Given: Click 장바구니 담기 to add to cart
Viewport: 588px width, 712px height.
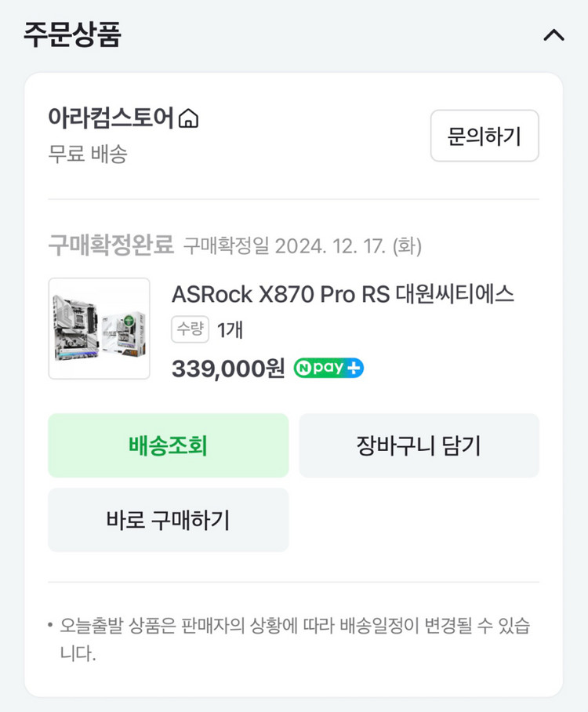Looking at the screenshot, I should click(x=419, y=445).
